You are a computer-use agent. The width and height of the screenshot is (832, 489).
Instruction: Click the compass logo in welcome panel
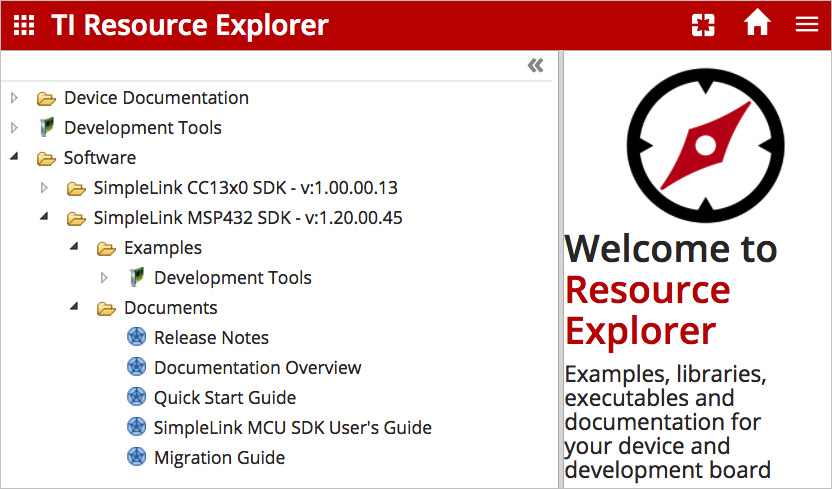coord(705,146)
